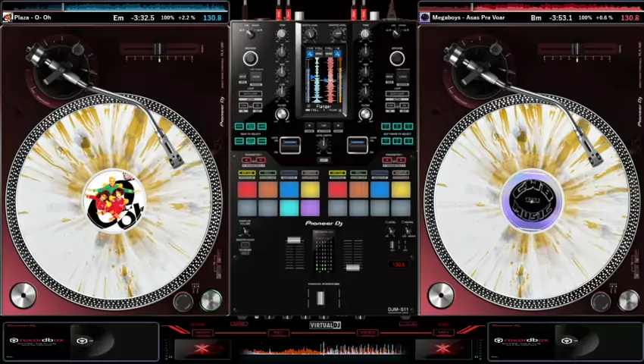
Task: Tap the yellow pad on right deck
Action: [x=401, y=190]
